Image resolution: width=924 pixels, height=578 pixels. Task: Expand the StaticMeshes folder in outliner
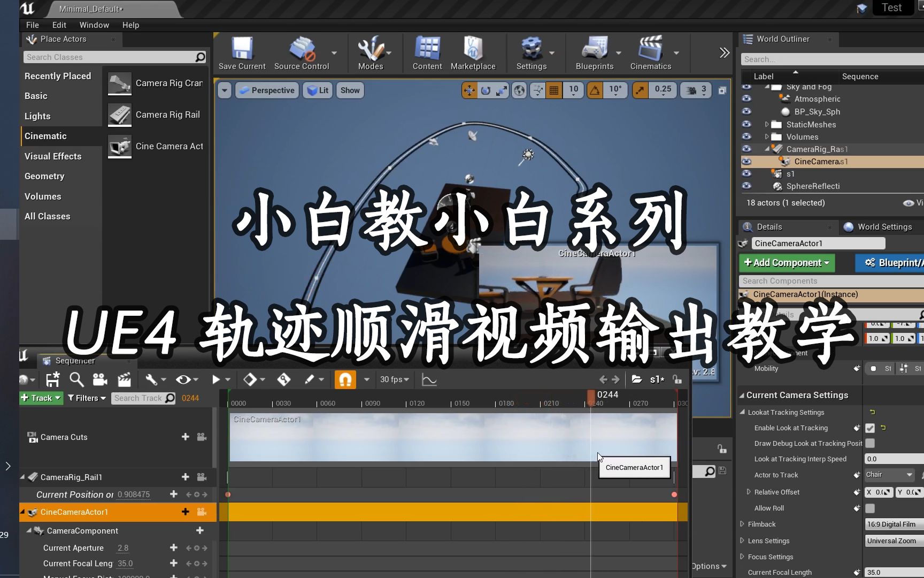pos(767,124)
